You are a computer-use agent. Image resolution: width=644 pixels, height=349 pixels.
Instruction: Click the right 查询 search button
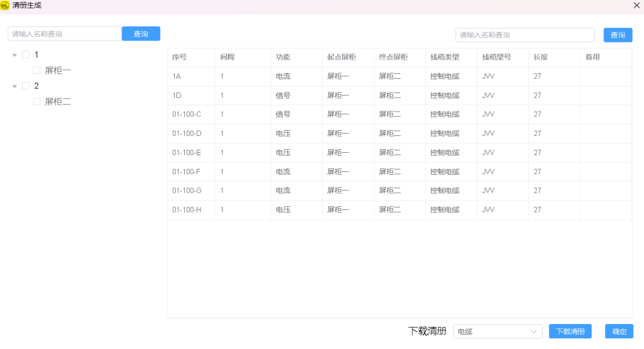(x=618, y=35)
